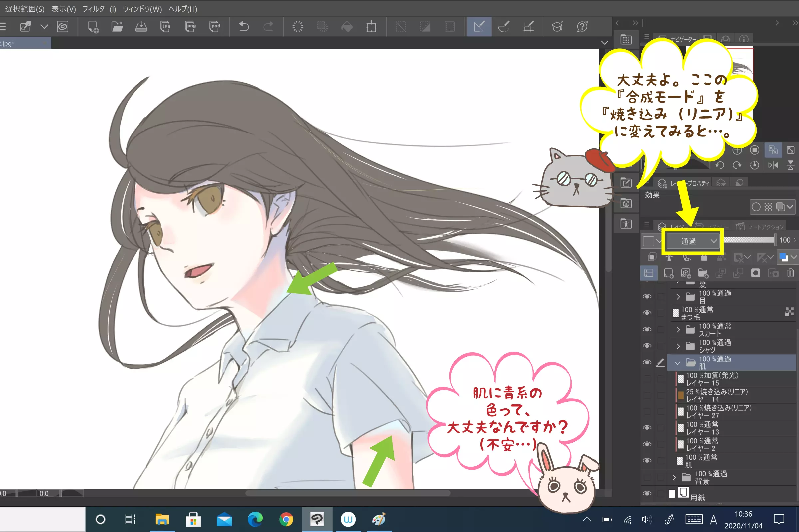Screen dimensions: 799x532
Task: Open File Explorer from the taskbar
Action: pos(162,519)
